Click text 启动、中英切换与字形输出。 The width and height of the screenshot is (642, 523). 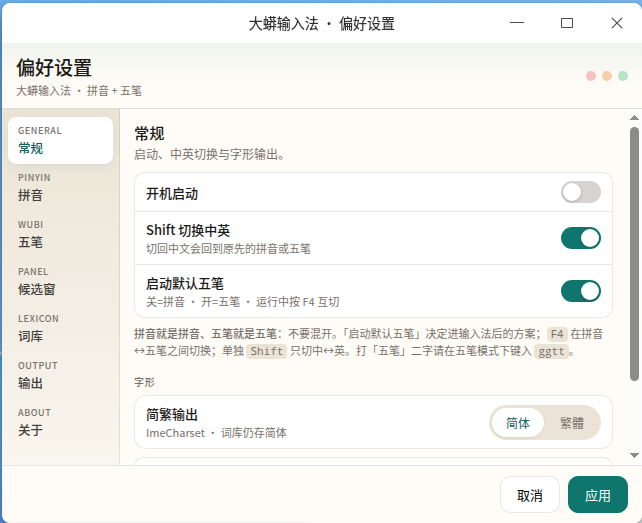tap(210, 154)
